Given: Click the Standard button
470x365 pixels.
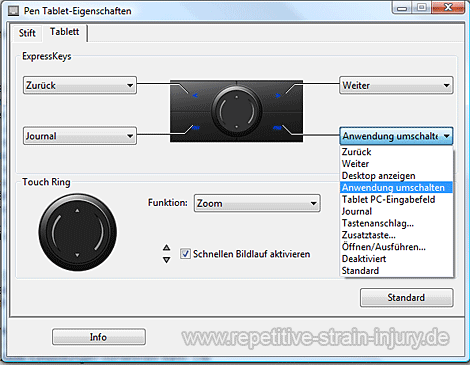Looking at the screenshot, I should click(406, 297).
